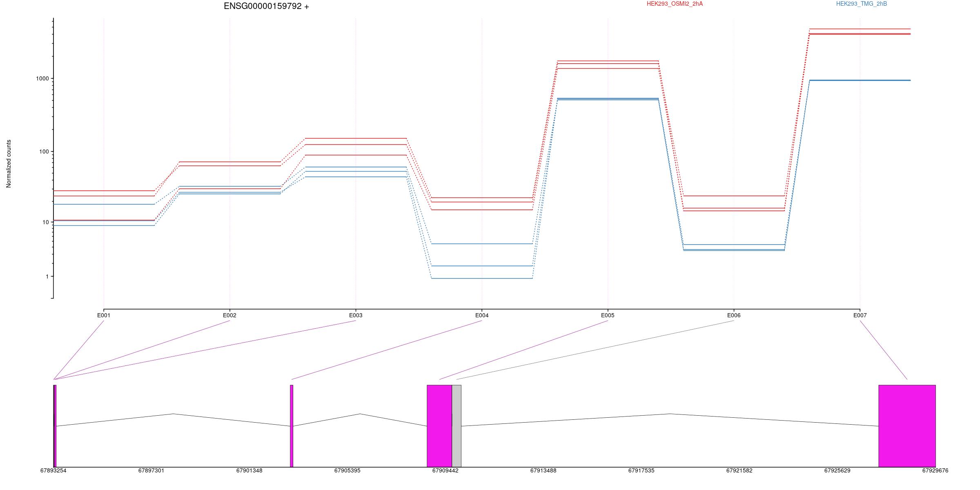
Task: Click the blue line at E007
Action: coord(860,80)
